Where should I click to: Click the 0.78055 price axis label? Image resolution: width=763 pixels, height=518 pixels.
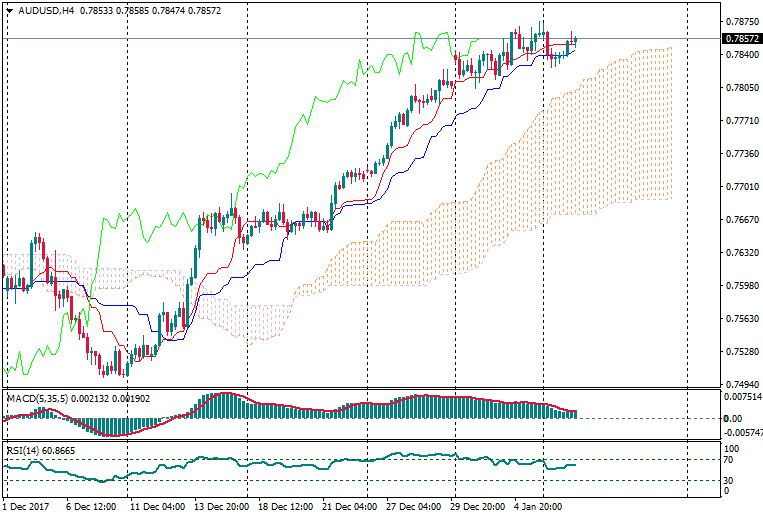coord(740,88)
